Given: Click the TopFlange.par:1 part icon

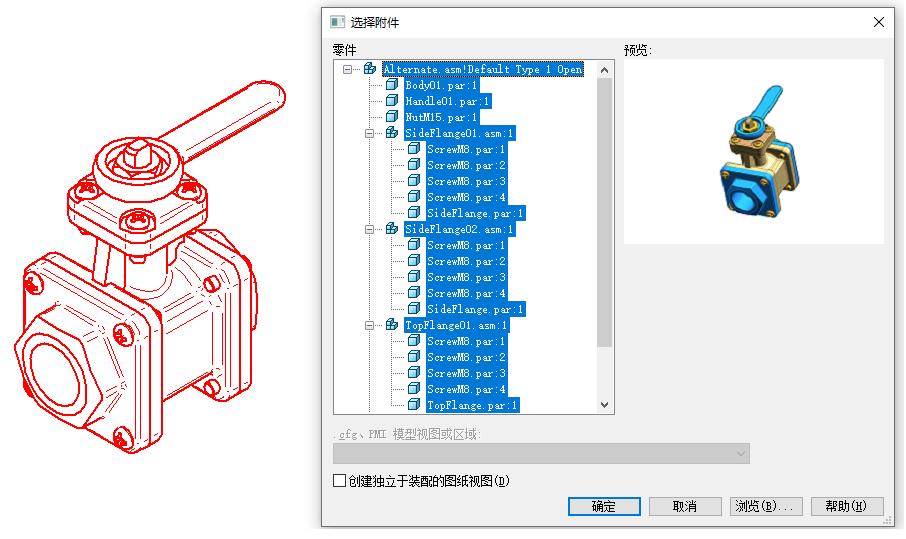Looking at the screenshot, I should [414, 404].
